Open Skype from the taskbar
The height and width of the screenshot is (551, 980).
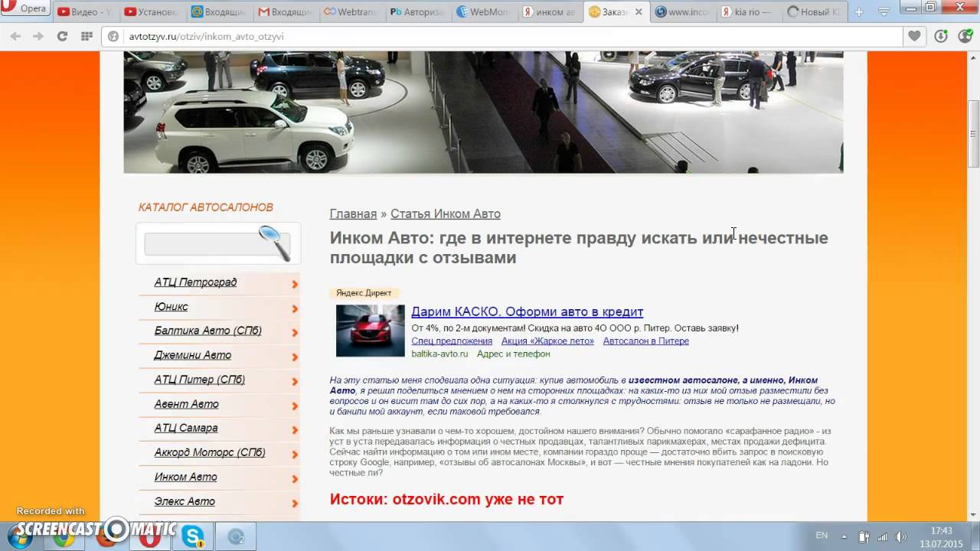192,537
